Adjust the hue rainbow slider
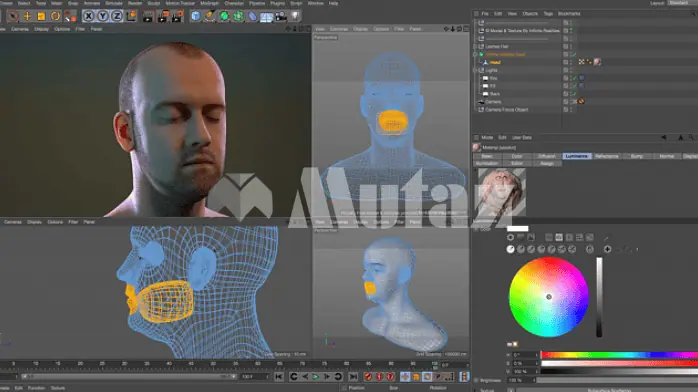698x392 pixels. [619, 355]
